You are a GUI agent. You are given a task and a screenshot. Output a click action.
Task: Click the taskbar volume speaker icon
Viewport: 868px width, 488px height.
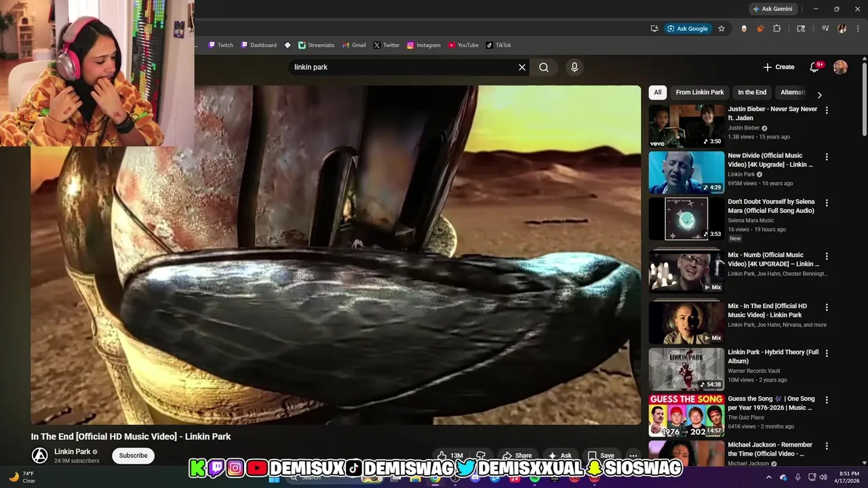coord(823,477)
